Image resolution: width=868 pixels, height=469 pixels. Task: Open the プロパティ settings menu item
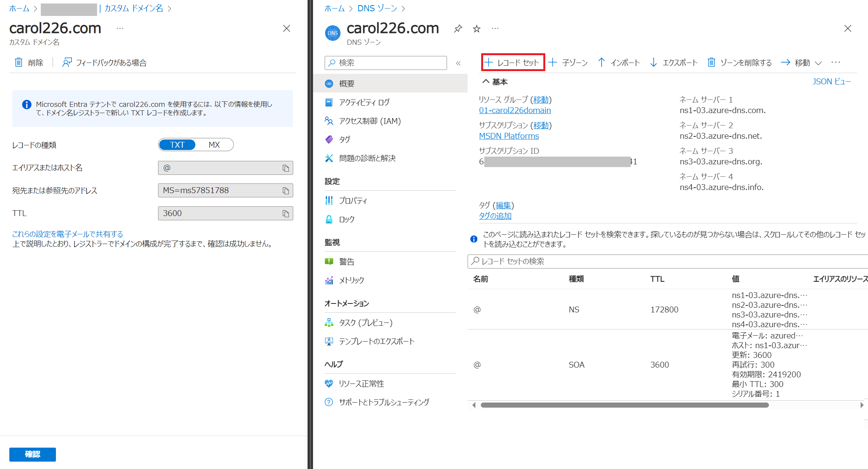(353, 201)
